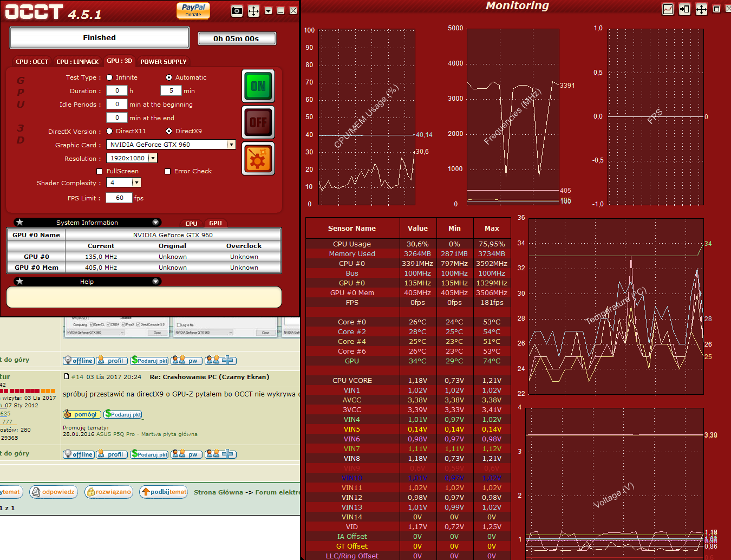Select the GPU system information tab
This screenshot has height=560, width=731.
tap(216, 223)
